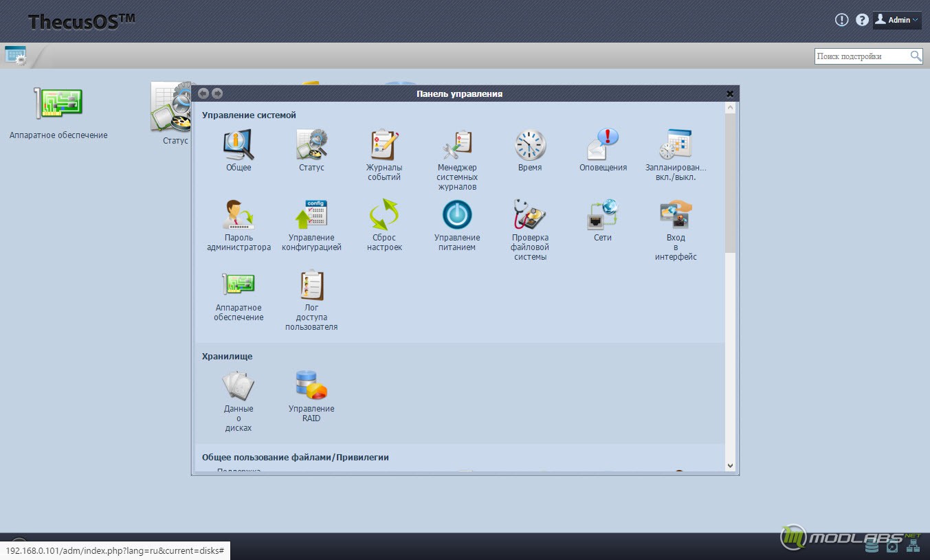The image size is (930, 560).
Task: Open Аппаратное обеспечение in control panel
Action: (239, 285)
